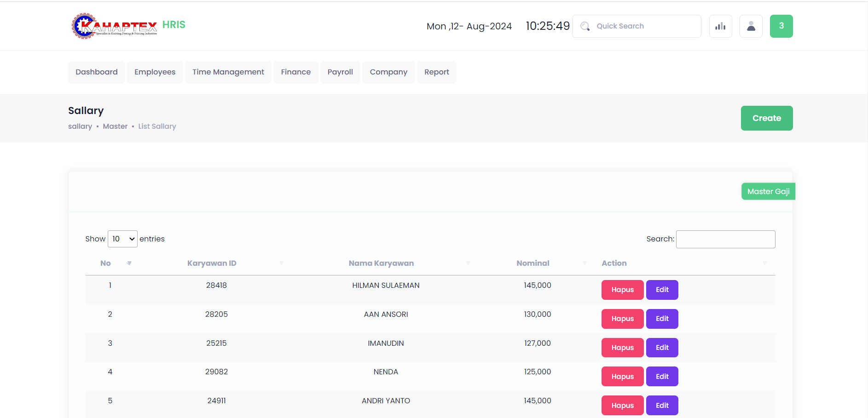The image size is (868, 418).
Task: Open the Report menu
Action: [x=436, y=72]
